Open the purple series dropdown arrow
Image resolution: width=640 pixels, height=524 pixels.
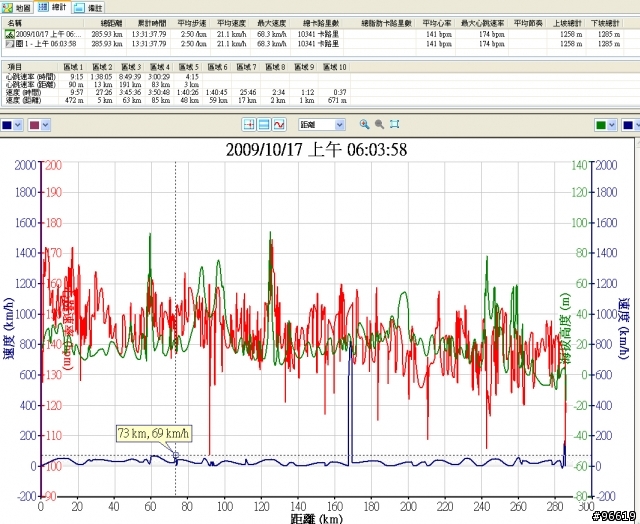pos(46,125)
